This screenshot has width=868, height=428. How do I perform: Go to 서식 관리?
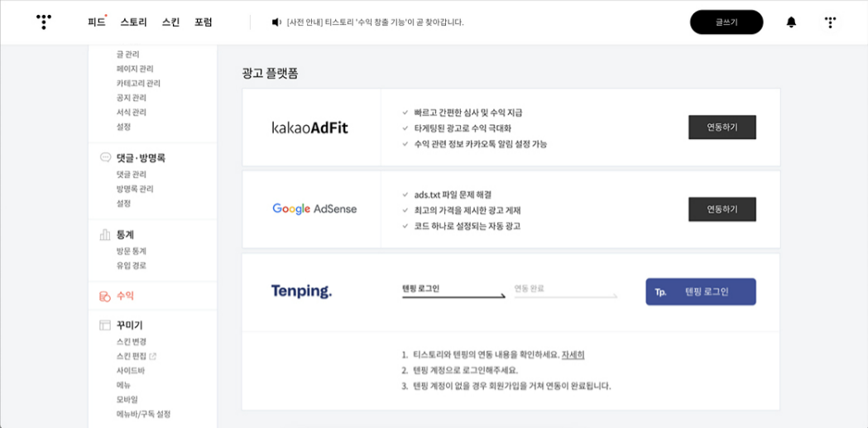pyautogui.click(x=132, y=112)
